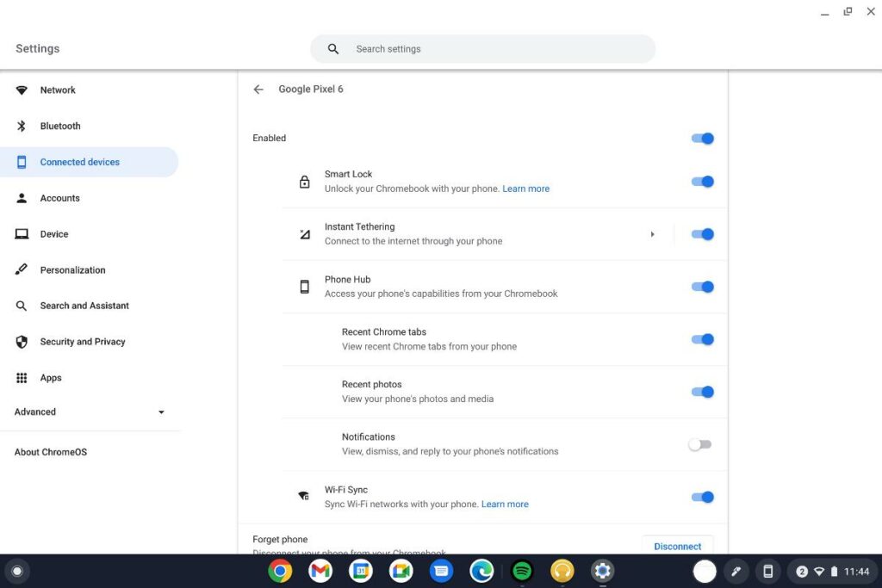Open Google Meet from the shelf
This screenshot has height=588, width=882.
[401, 571]
